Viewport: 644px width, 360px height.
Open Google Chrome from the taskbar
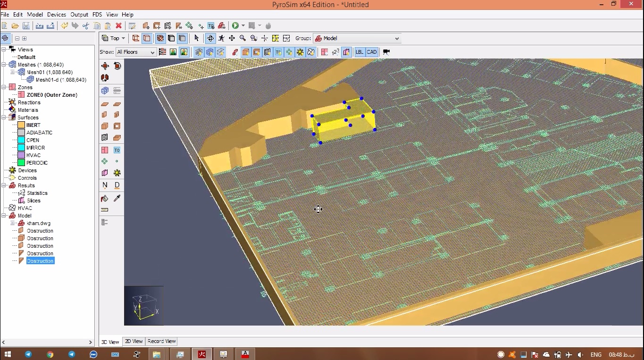50,354
